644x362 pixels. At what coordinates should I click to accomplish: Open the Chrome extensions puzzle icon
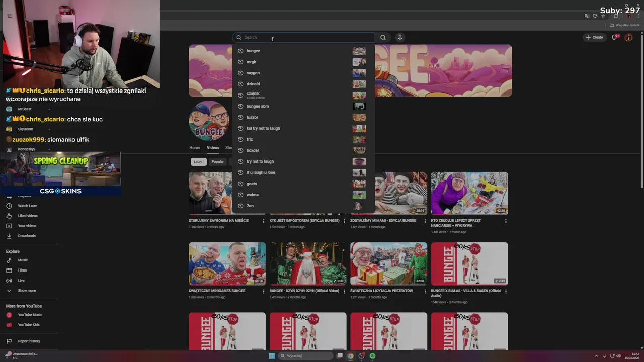[x=615, y=16]
